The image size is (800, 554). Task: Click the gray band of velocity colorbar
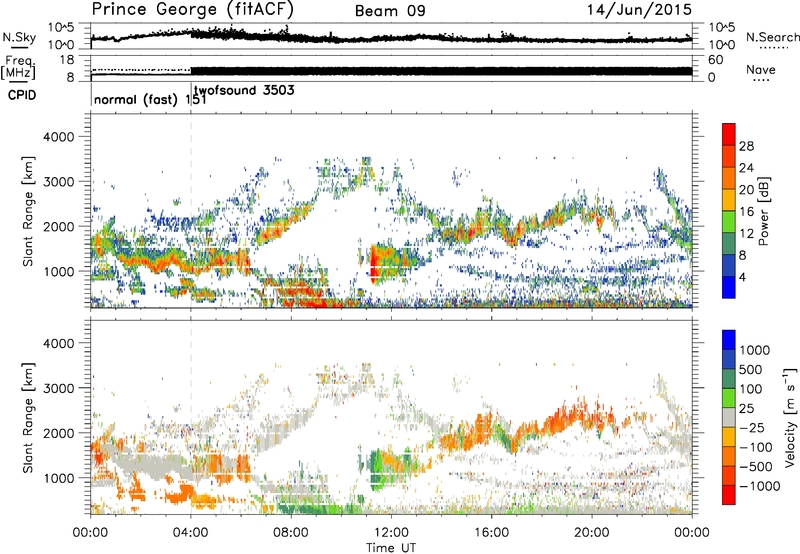pyautogui.click(x=729, y=418)
